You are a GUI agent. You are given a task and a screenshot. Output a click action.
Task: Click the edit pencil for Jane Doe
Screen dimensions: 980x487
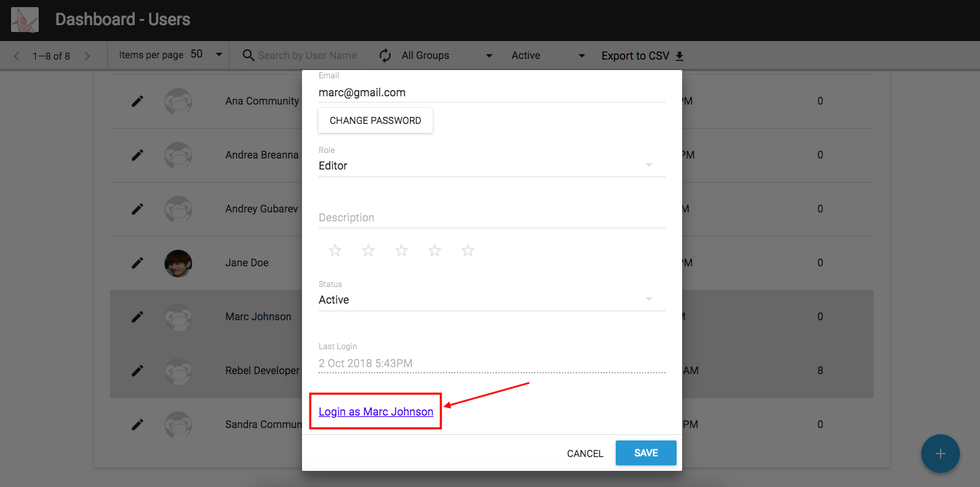point(138,263)
